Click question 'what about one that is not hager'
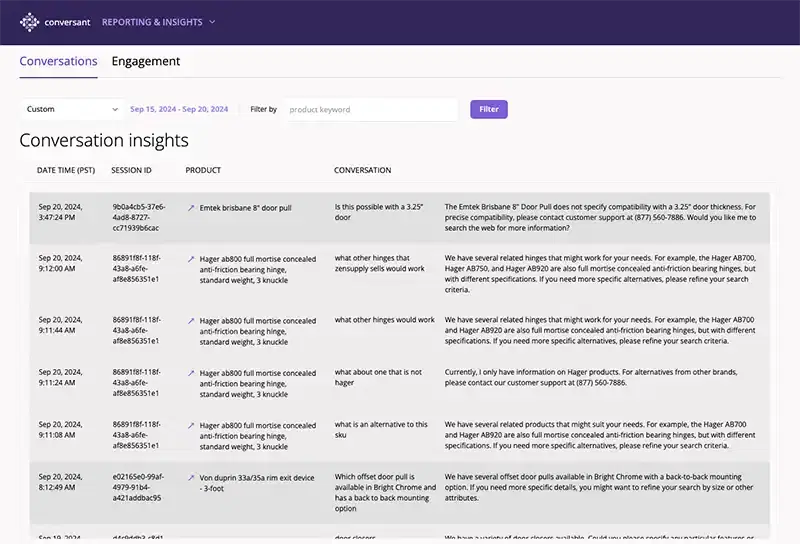The width and height of the screenshot is (800, 544). tap(378, 377)
